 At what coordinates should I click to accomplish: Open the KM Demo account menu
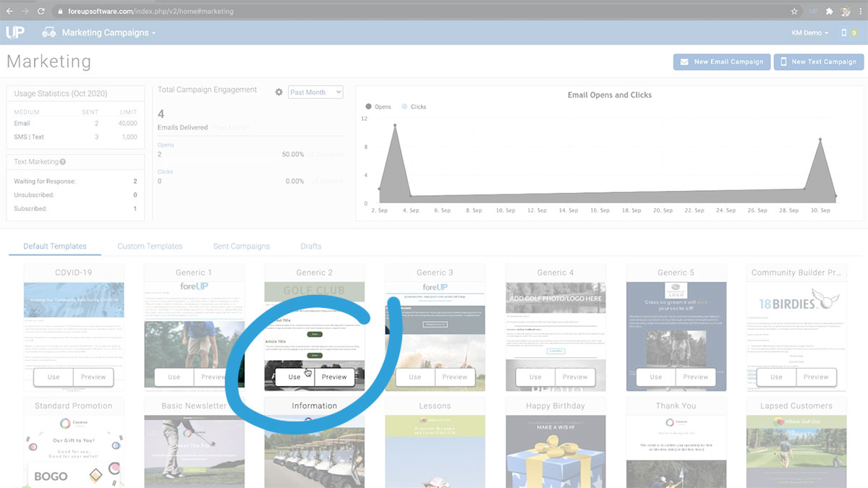tap(810, 33)
